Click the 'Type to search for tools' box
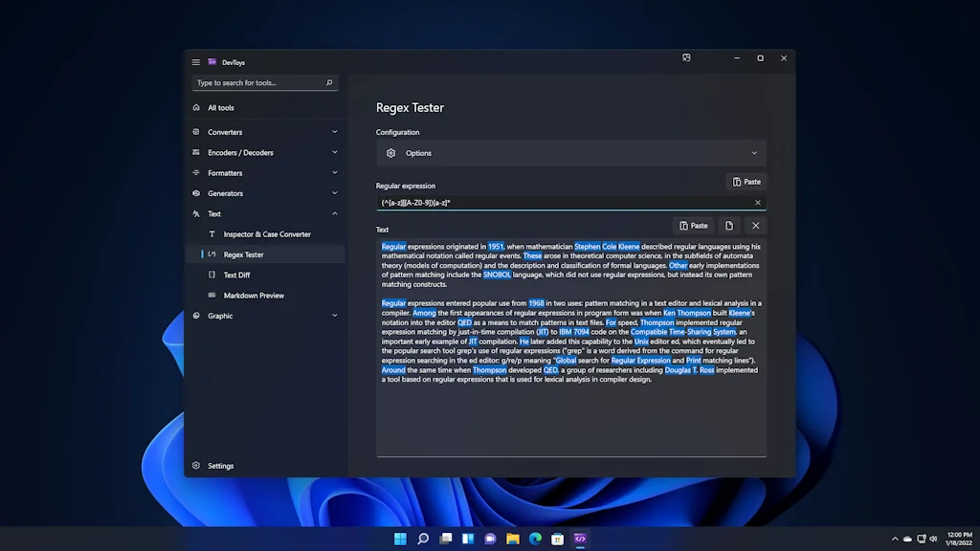980x551 pixels. 256,83
